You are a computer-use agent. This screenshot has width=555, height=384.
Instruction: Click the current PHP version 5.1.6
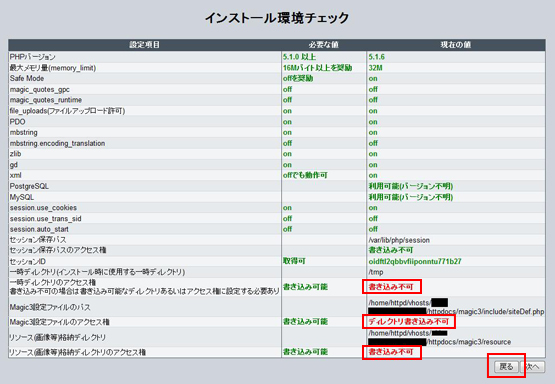pos(376,57)
